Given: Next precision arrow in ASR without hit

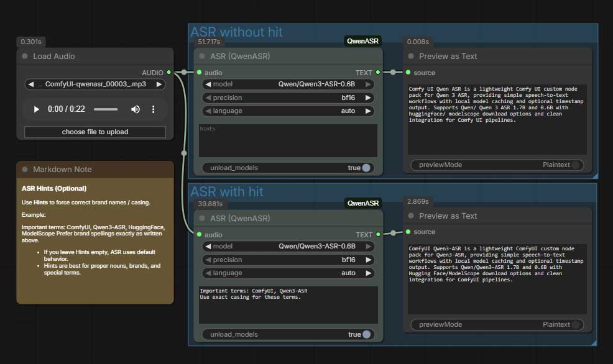Looking at the screenshot, I should coord(368,98).
